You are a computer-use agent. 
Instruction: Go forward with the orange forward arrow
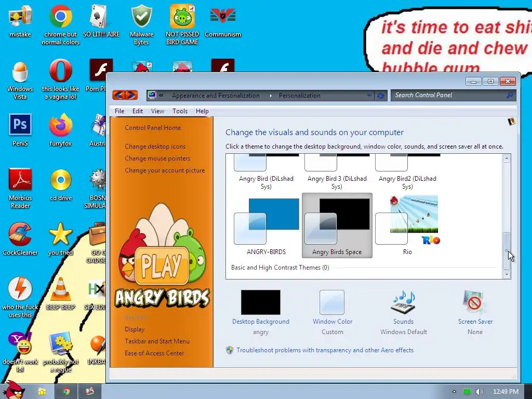coord(131,95)
